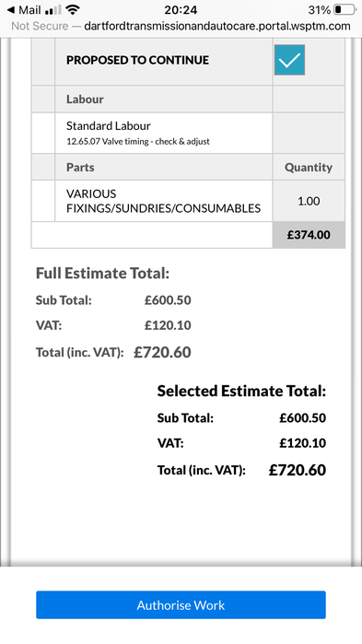Tap the 1.00 quantity cell

309,201
